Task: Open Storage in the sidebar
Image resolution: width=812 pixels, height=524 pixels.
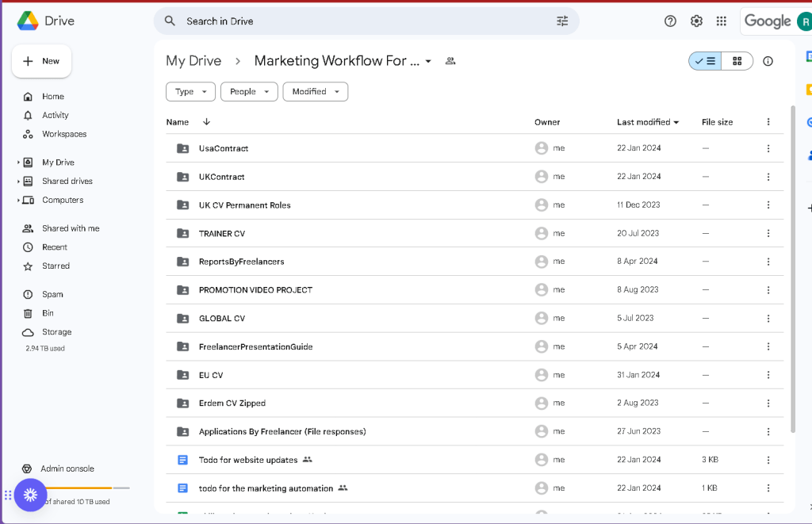Action: [x=56, y=332]
